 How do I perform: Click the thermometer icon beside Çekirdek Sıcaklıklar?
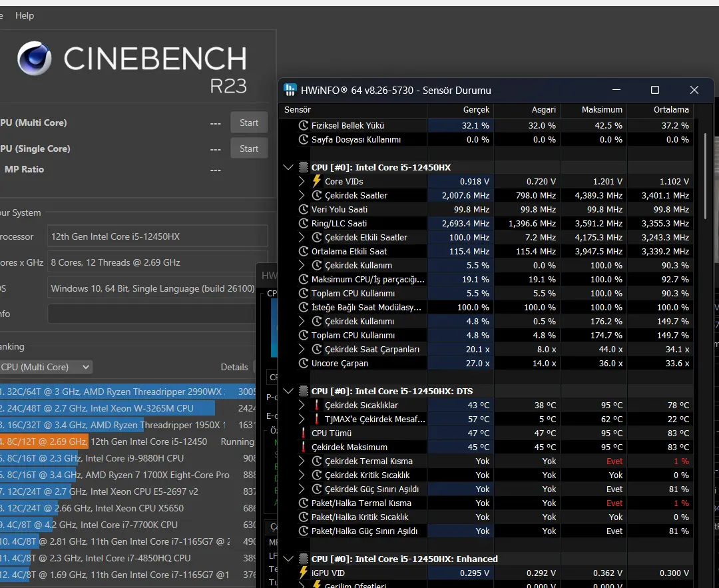point(316,405)
